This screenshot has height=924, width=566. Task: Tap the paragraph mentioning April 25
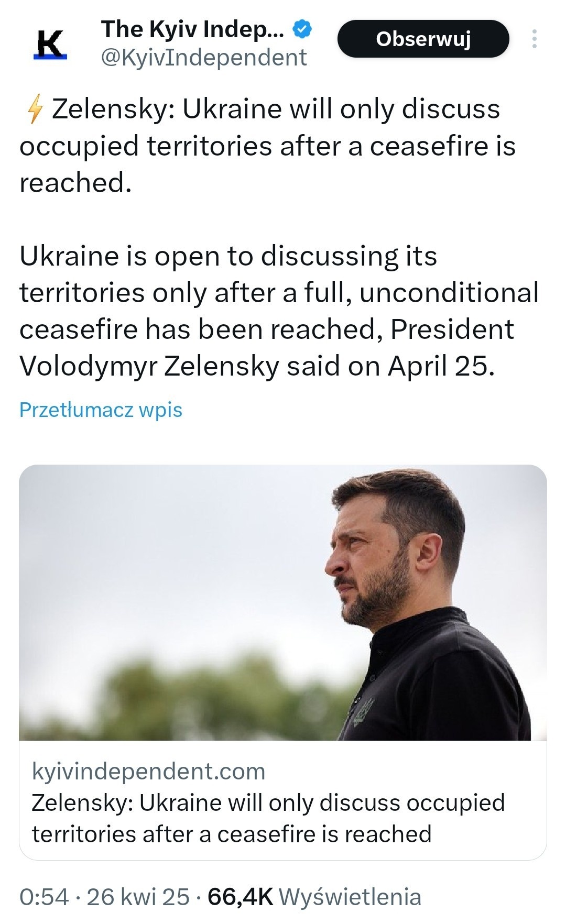point(278,311)
